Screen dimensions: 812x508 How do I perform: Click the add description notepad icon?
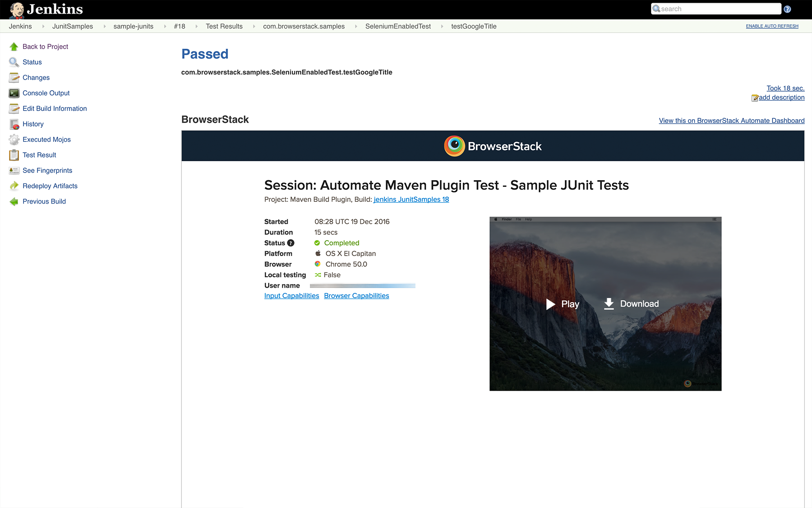click(x=755, y=98)
